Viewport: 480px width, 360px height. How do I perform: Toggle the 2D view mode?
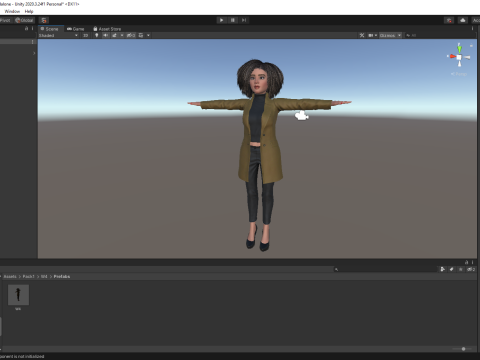[85, 35]
